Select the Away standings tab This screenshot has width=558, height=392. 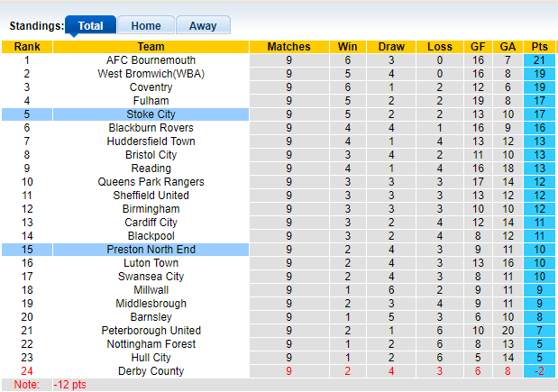[x=202, y=26]
